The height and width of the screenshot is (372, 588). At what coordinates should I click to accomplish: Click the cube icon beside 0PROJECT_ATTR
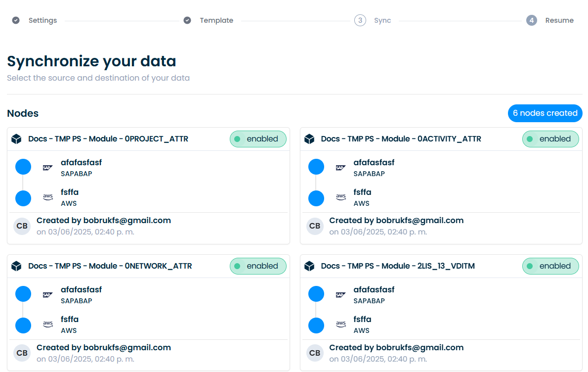coord(16,139)
